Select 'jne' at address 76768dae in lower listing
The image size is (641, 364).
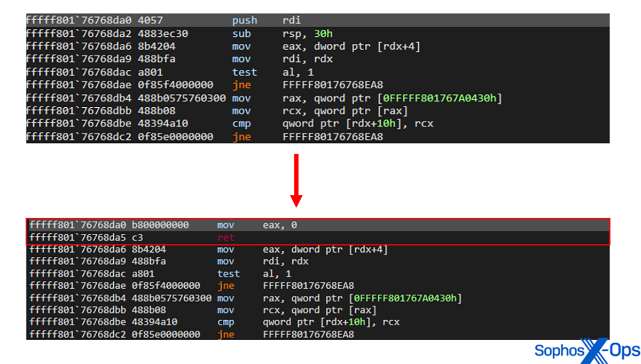pyautogui.click(x=226, y=286)
